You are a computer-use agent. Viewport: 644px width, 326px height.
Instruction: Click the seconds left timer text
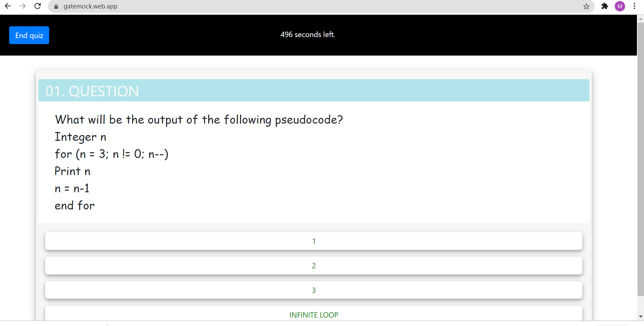(x=308, y=35)
